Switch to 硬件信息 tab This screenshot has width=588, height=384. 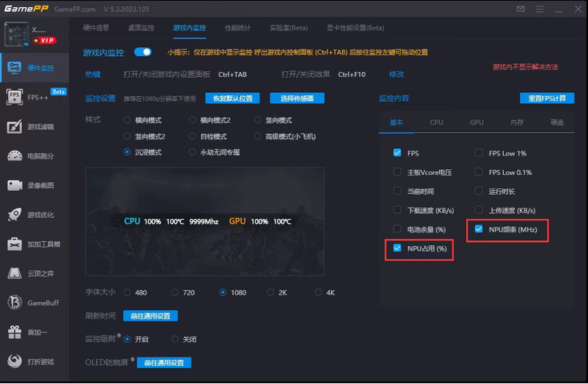point(96,28)
